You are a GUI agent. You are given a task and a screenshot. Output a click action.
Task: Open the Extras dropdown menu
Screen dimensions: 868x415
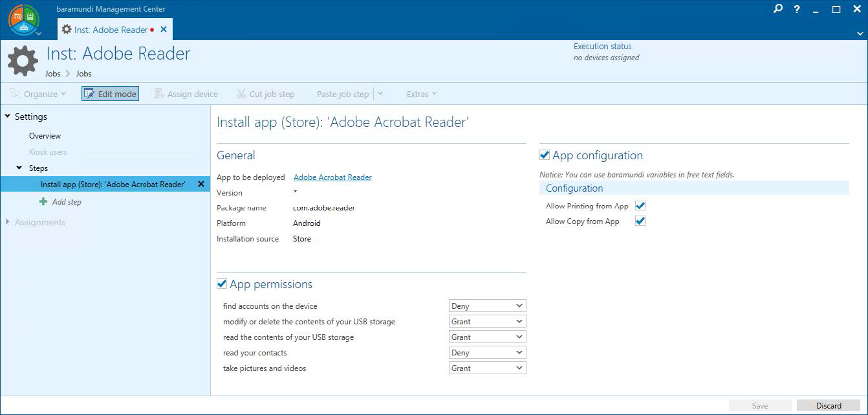pos(422,94)
